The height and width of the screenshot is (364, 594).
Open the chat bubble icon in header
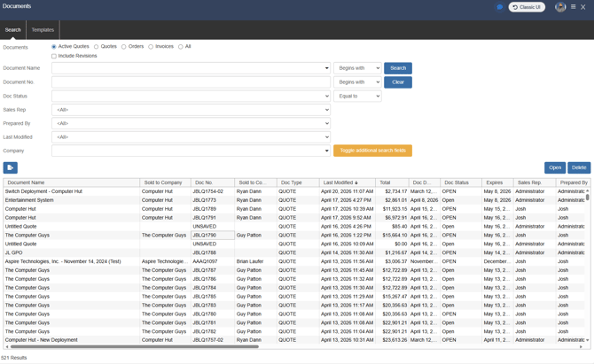click(x=500, y=7)
